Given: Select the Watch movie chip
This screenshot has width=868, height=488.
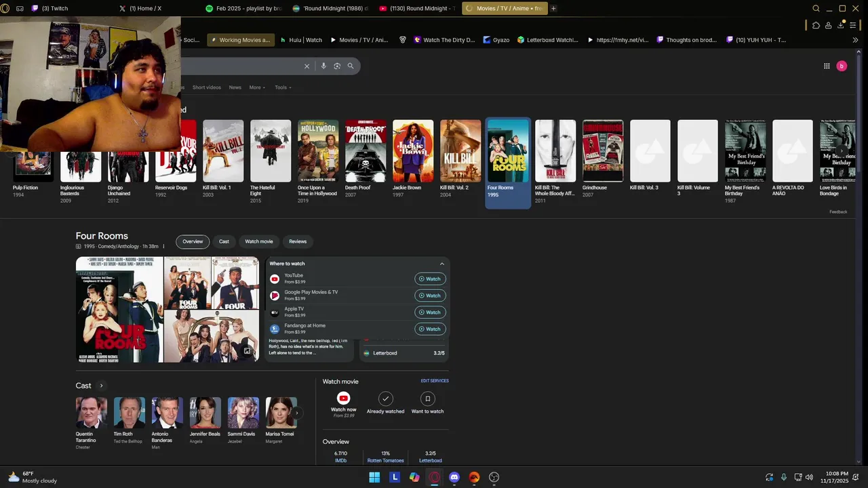Looking at the screenshot, I should pos(259,241).
